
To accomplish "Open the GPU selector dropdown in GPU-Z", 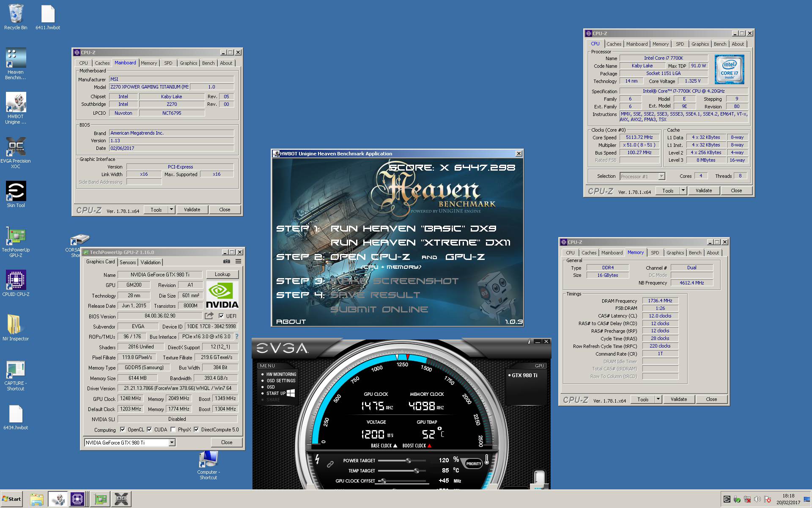I will (x=172, y=442).
